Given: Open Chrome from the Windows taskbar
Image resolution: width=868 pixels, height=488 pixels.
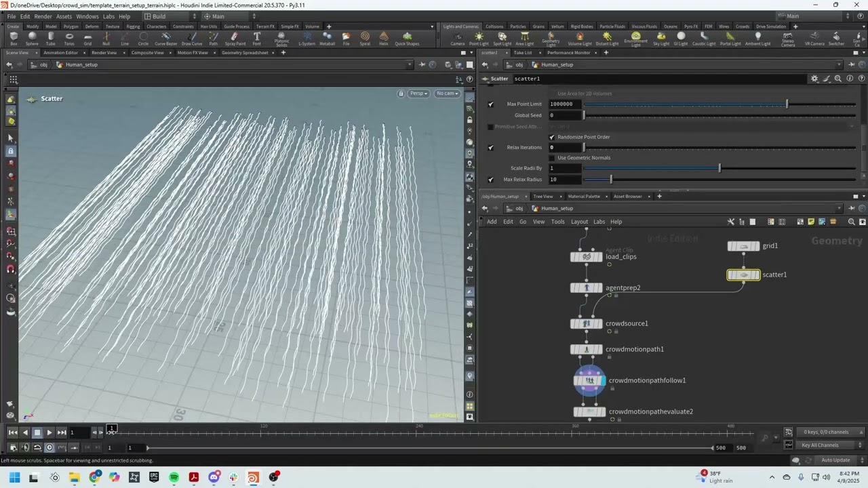Looking at the screenshot, I should click(94, 477).
